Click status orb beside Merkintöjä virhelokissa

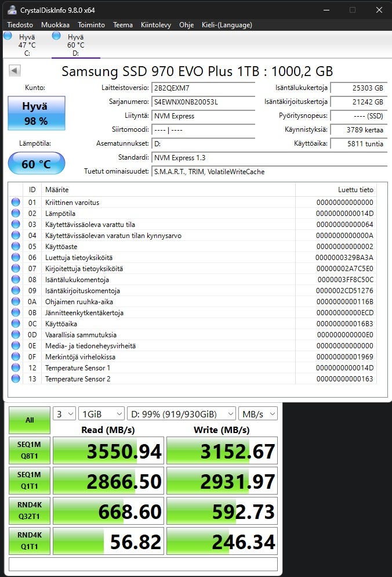(x=16, y=356)
